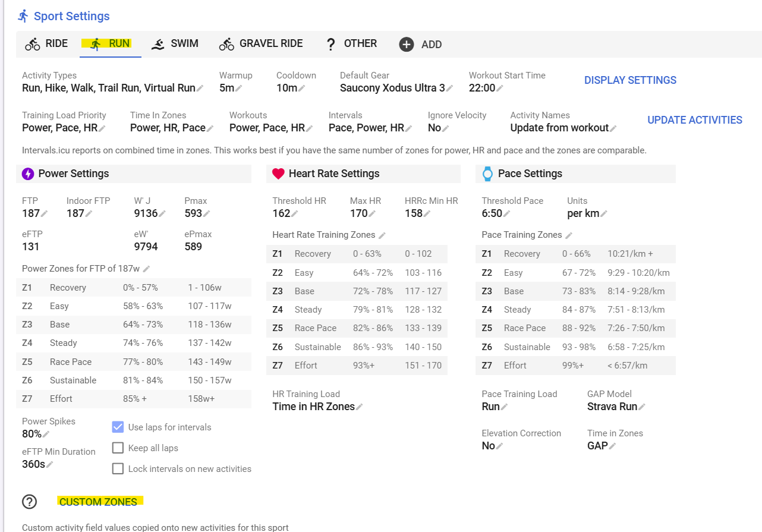
Task: Edit the Pace Training Zones pencil icon
Action: coord(569,235)
